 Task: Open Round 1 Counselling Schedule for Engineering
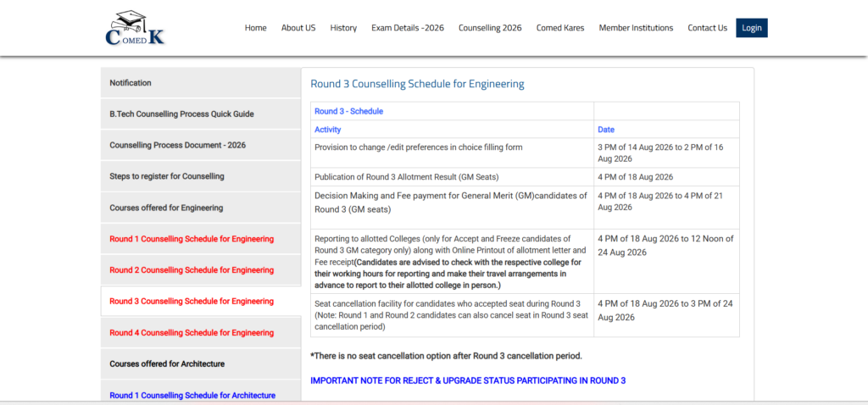click(x=201, y=239)
